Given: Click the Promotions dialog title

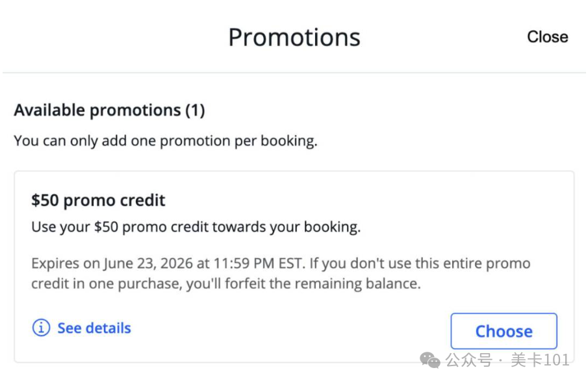Looking at the screenshot, I should click(294, 38).
